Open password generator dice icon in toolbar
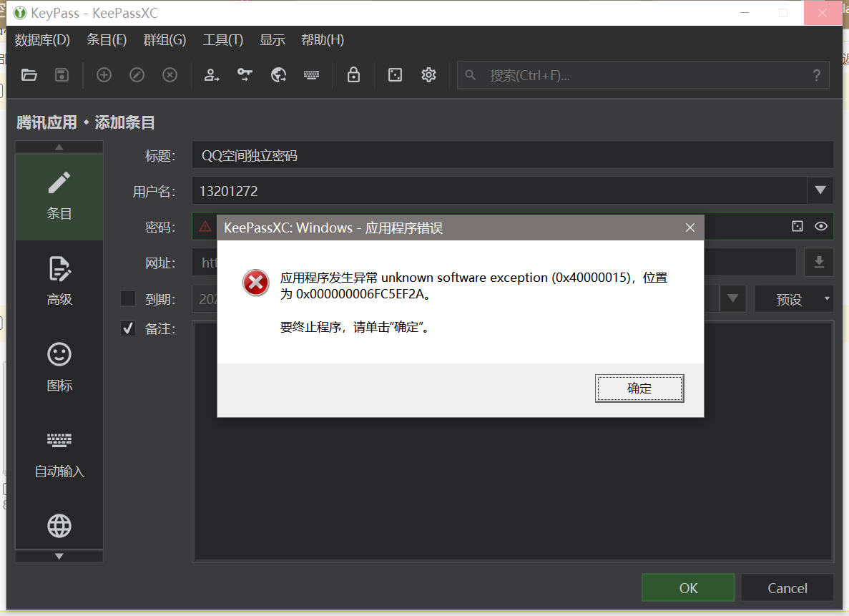This screenshot has height=616, width=849. point(396,75)
